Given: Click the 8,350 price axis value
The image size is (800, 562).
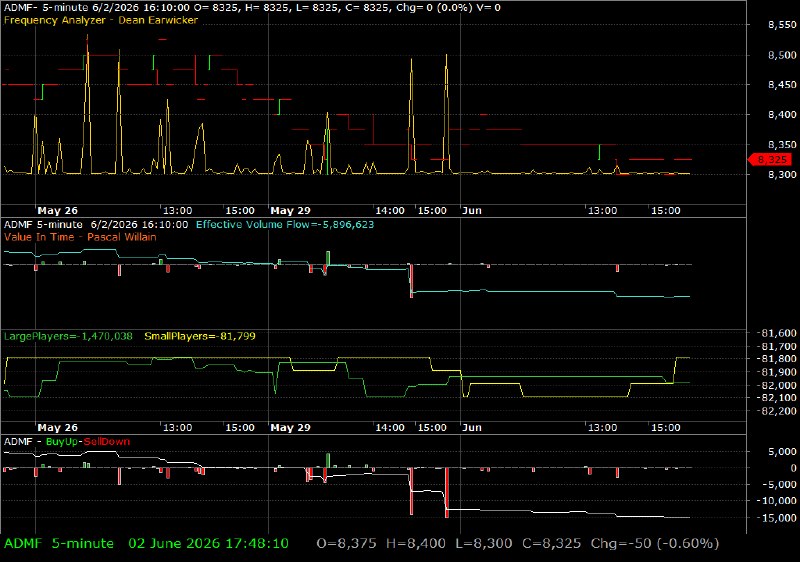Looking at the screenshot, I should click(x=782, y=145).
